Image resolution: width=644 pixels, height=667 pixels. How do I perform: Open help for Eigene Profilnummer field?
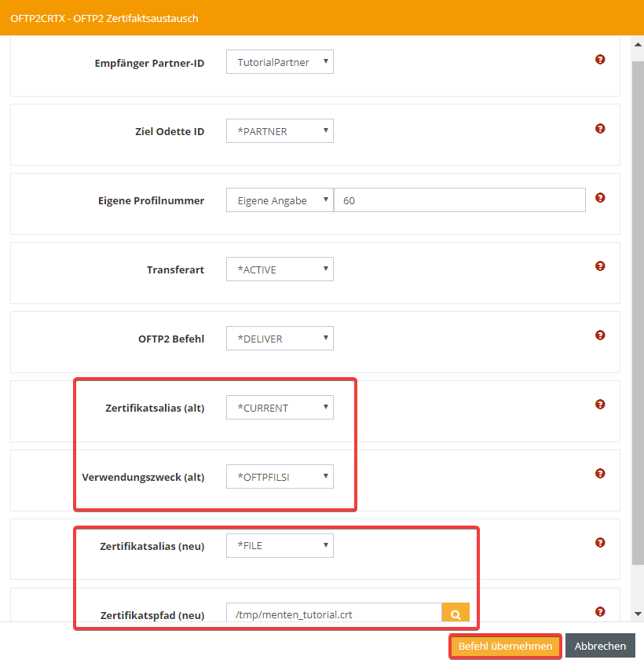600,198
